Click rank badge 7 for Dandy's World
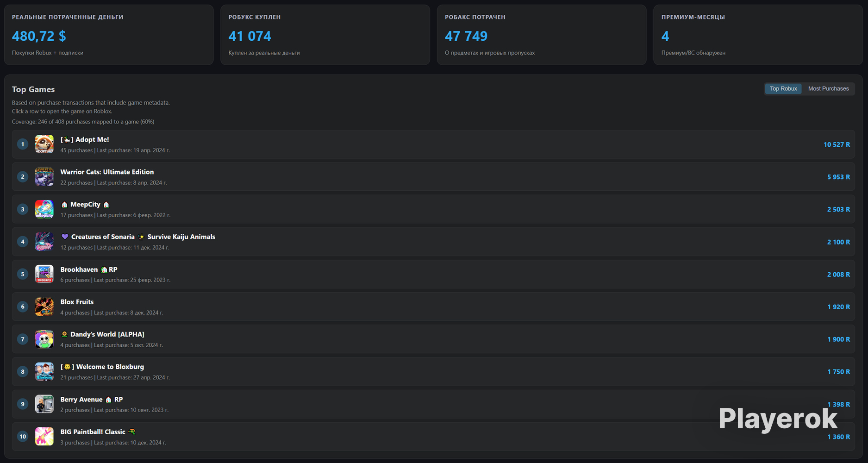 [23, 339]
